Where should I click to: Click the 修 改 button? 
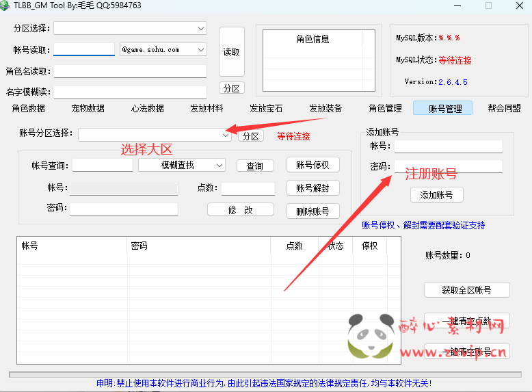pyautogui.click(x=241, y=210)
